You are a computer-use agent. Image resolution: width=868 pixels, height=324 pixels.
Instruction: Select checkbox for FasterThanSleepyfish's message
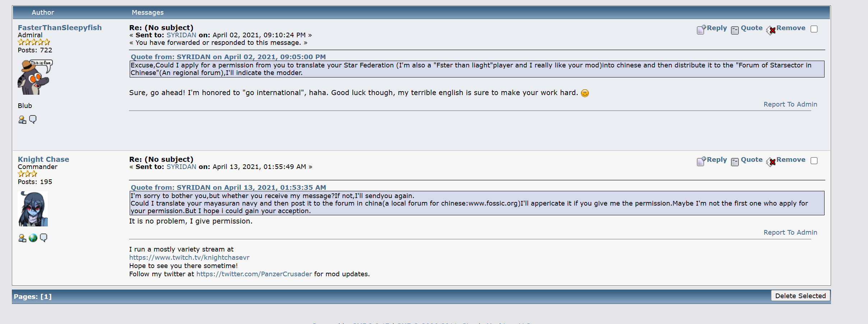point(814,29)
